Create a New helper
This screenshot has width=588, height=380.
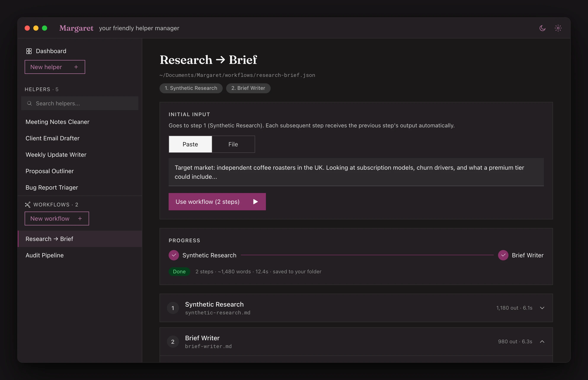pyautogui.click(x=55, y=67)
